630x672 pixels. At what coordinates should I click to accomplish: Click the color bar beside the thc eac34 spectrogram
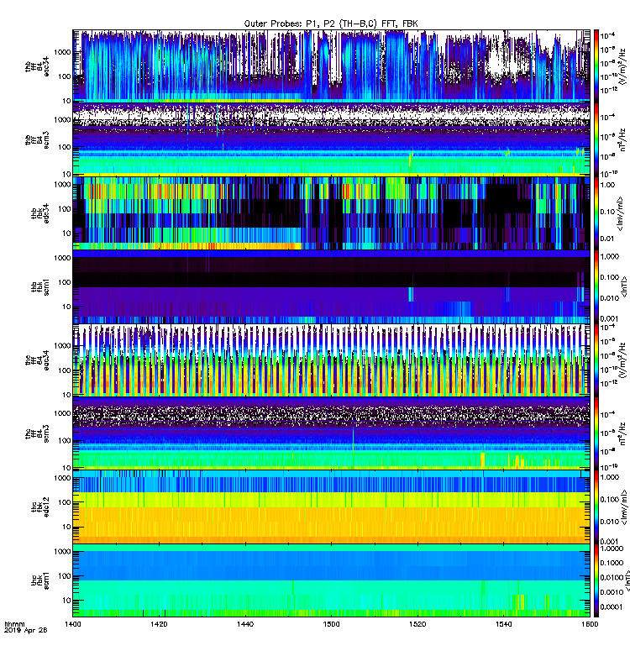point(596,360)
